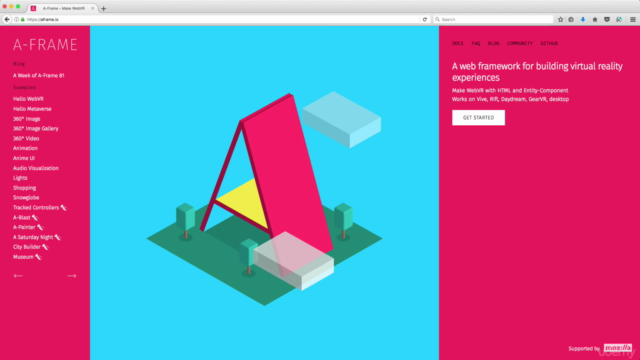Load the 360° Image Gallery example

[36, 129]
